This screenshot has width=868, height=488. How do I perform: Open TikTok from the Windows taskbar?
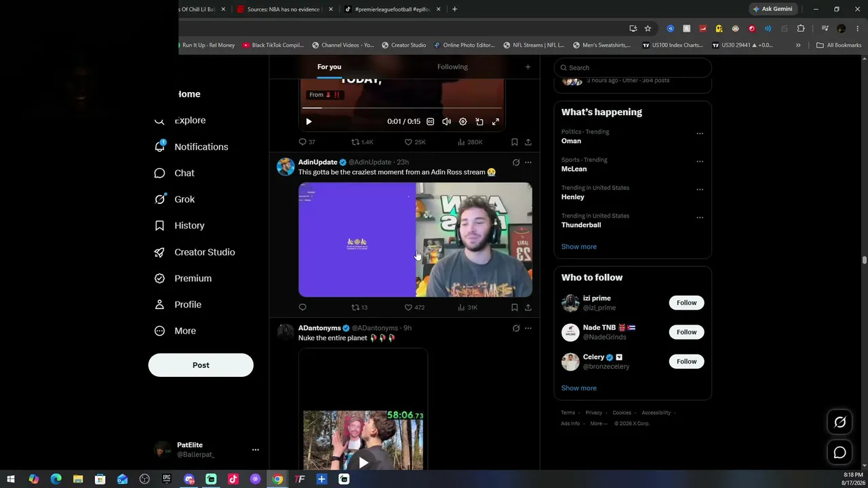233,479
